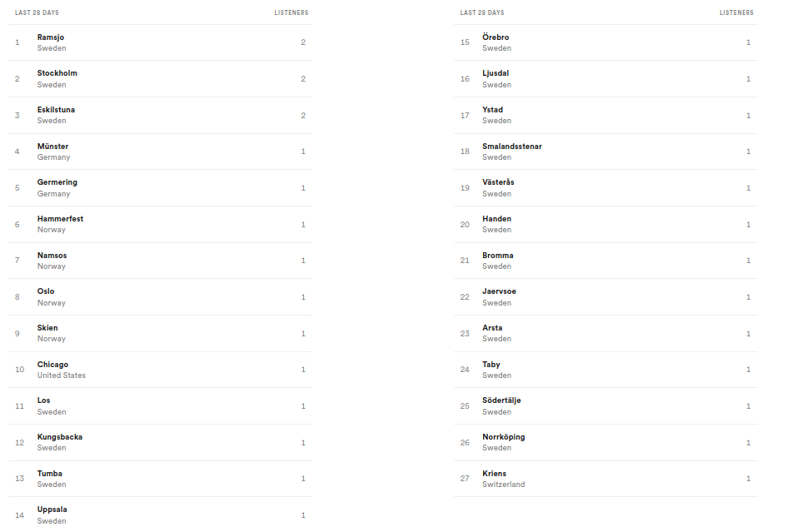Select the Västerås city row
Image resolution: width=812 pixels, height=532 pixels.
click(x=605, y=188)
